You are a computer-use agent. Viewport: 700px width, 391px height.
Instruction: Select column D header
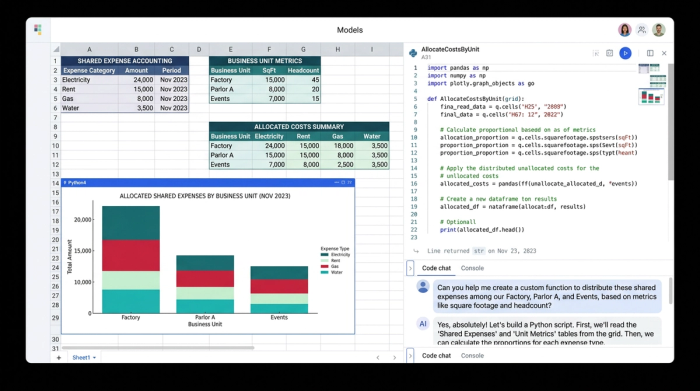tap(199, 49)
